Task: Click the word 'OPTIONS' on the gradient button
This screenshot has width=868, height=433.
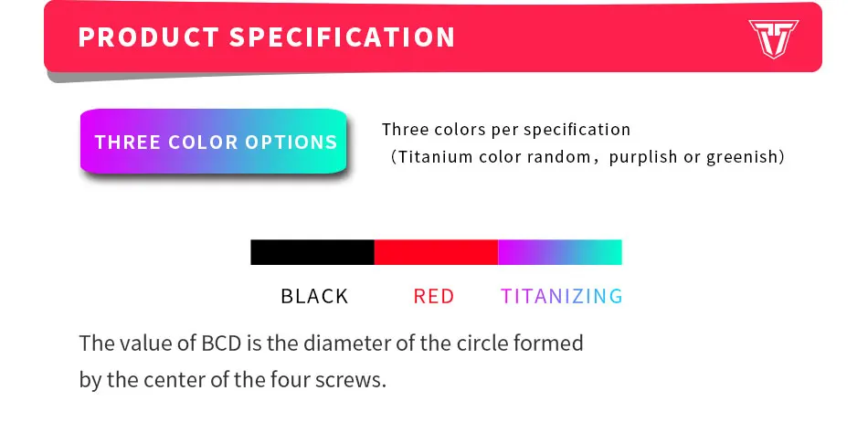Action: point(291,143)
